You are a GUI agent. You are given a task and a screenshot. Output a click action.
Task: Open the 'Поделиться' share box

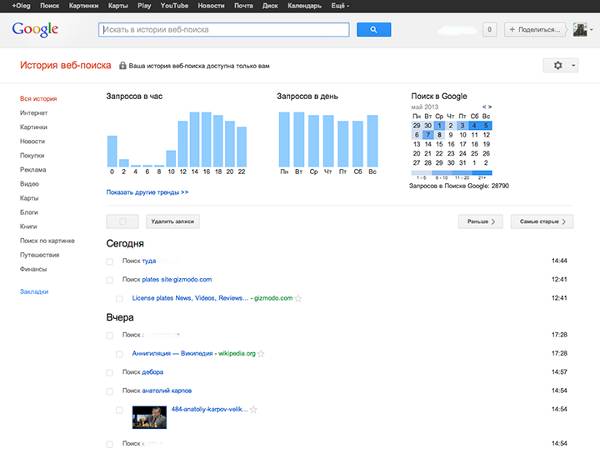click(x=535, y=29)
